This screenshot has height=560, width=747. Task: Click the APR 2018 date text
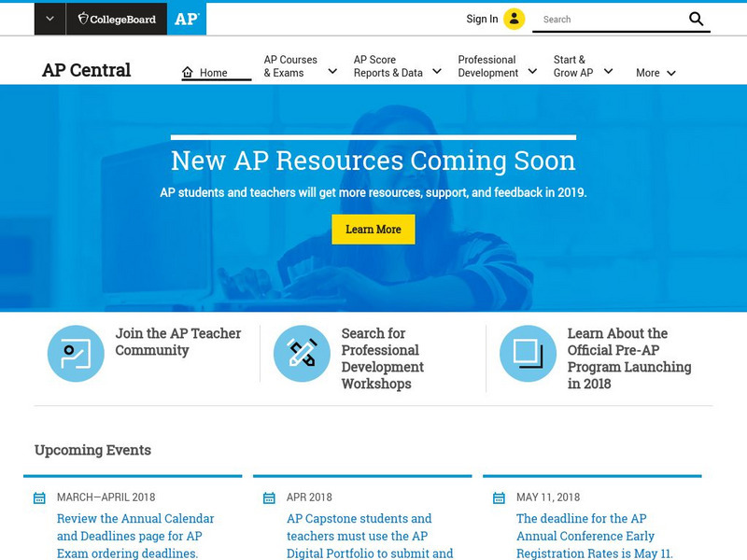309,497
